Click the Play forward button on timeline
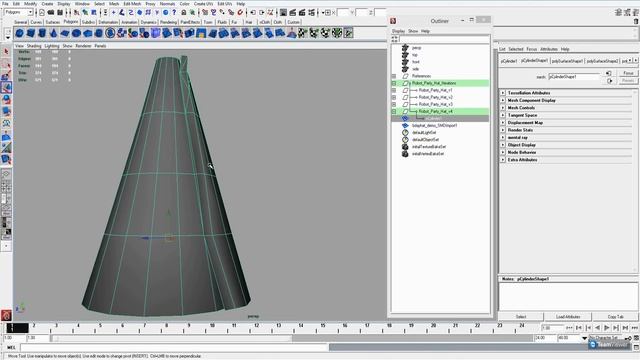Viewport: 640px width, 360px height. coord(607,328)
